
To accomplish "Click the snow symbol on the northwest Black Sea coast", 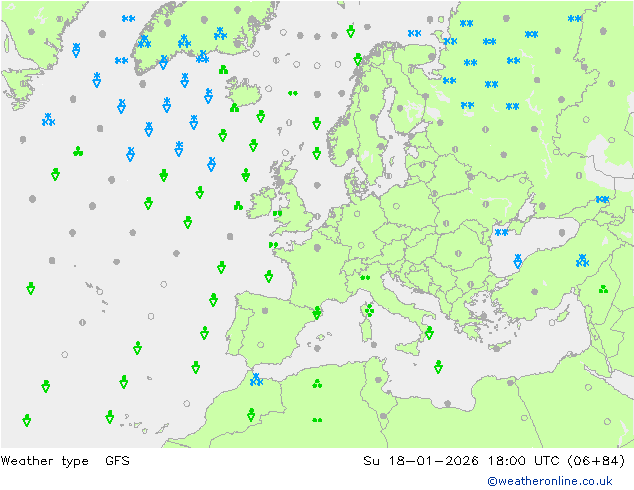I will point(501,232).
